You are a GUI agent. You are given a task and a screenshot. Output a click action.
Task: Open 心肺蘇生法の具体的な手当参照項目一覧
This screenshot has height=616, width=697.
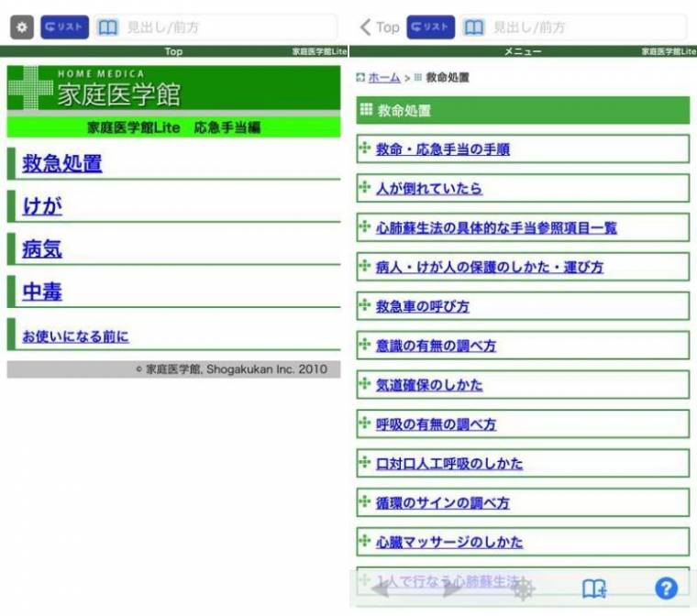click(496, 227)
